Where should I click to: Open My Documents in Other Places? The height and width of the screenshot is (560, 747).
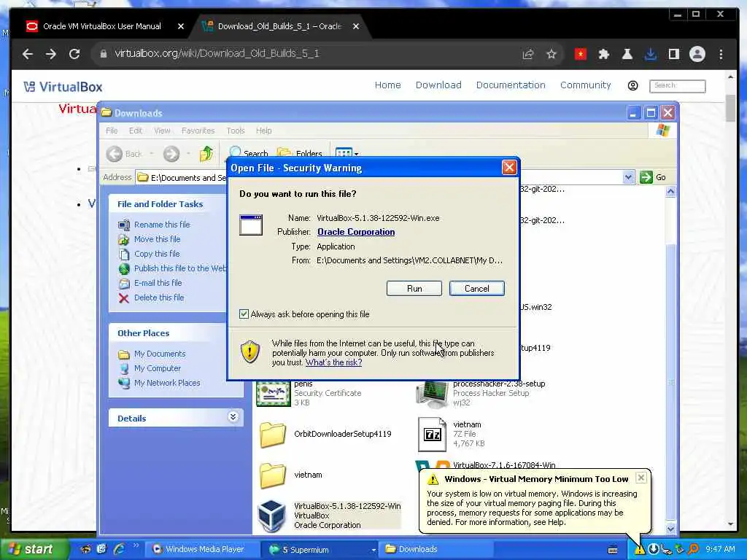pos(160,354)
